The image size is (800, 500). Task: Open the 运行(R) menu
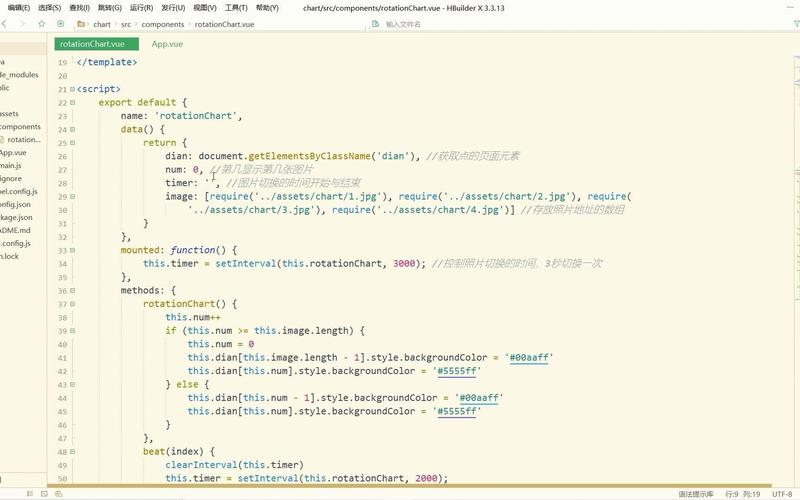pyautogui.click(x=141, y=7)
